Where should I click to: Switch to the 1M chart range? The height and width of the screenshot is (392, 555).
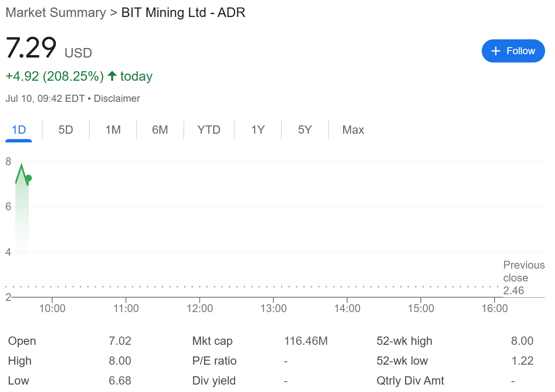(x=113, y=130)
